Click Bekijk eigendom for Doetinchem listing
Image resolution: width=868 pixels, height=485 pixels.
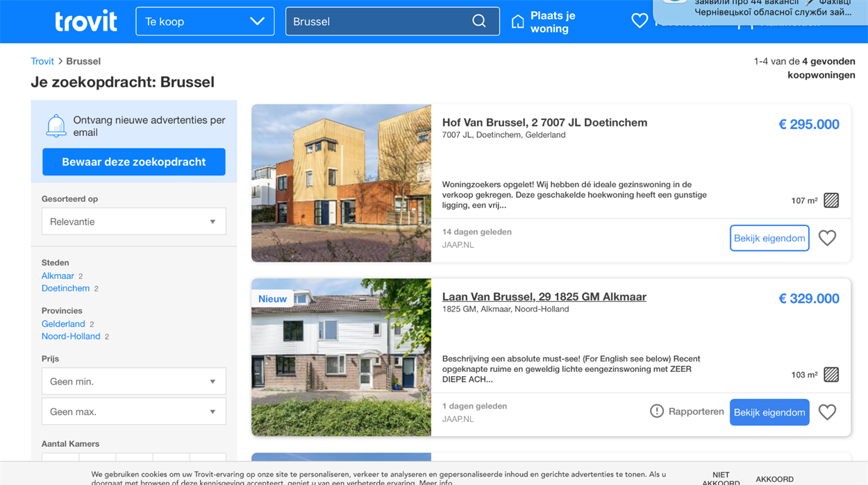point(769,238)
